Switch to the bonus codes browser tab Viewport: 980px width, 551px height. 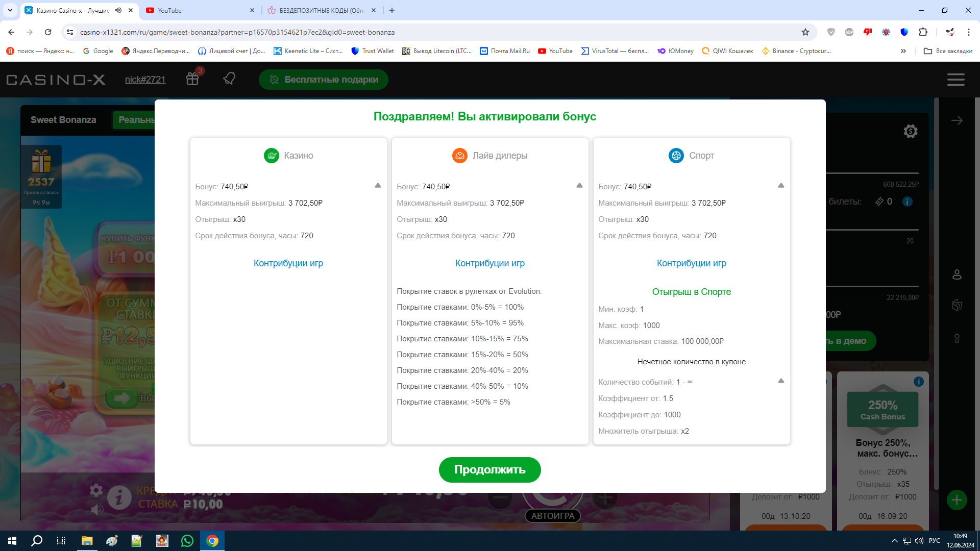(x=321, y=10)
